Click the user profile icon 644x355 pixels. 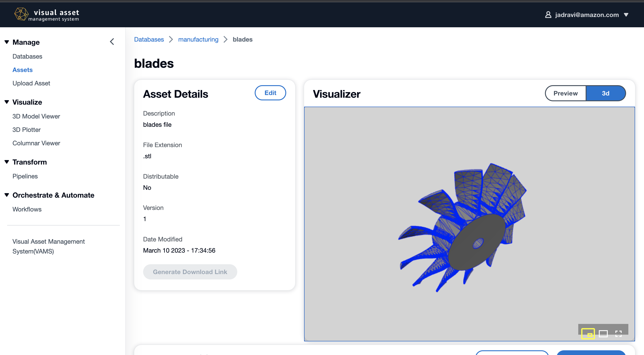point(548,15)
